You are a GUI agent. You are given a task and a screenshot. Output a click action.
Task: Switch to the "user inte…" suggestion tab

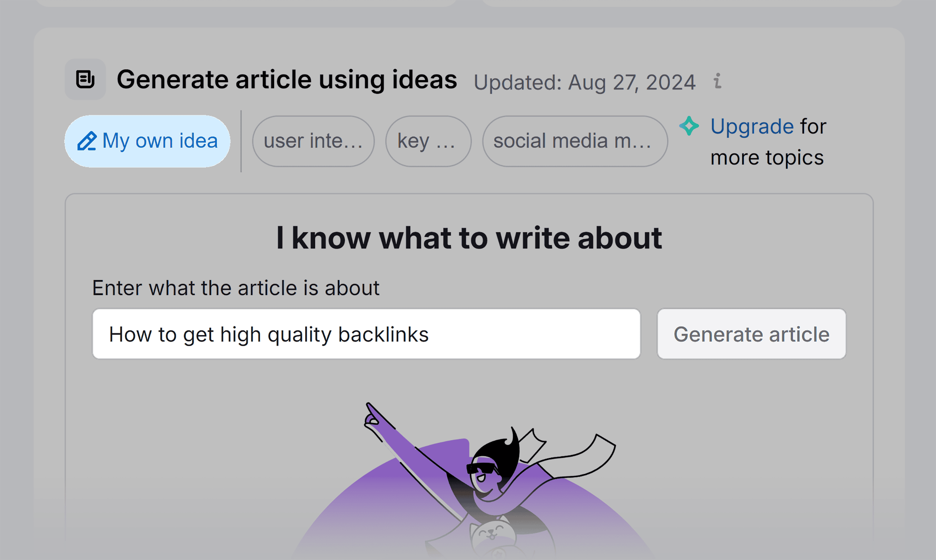(x=313, y=140)
